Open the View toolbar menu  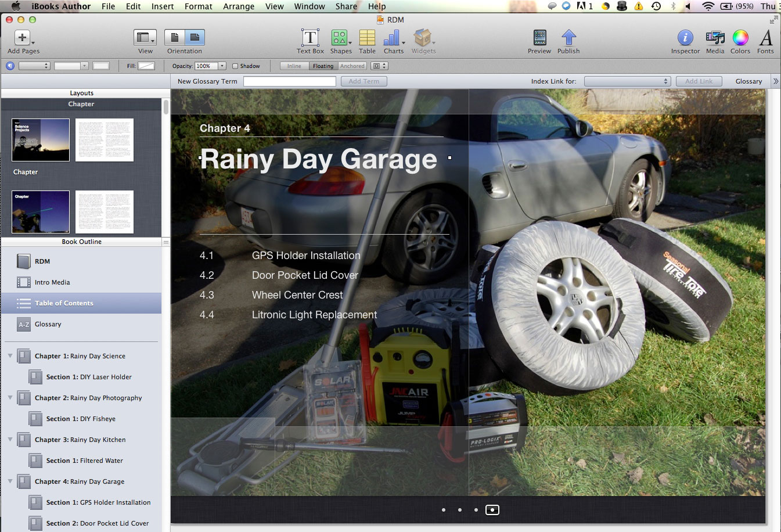[145, 38]
